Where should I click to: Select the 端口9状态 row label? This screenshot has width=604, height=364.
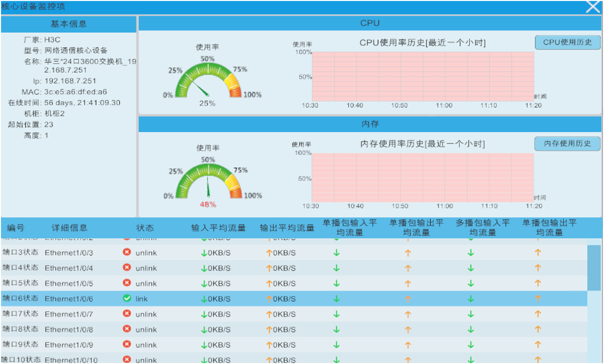20,345
